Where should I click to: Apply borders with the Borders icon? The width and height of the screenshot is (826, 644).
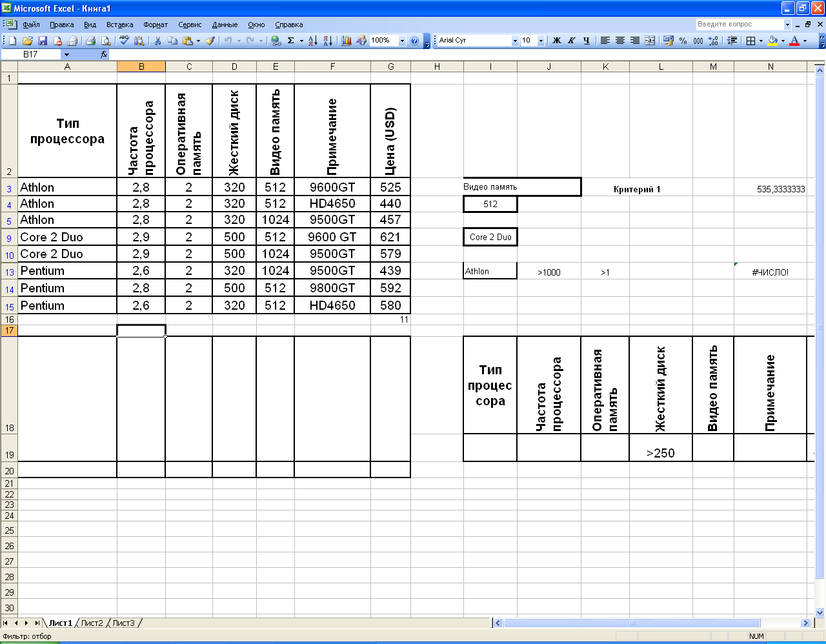click(750, 41)
